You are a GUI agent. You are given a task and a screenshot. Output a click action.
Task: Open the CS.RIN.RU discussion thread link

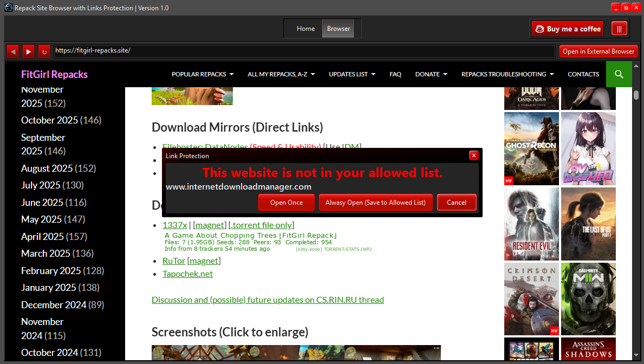tap(268, 300)
